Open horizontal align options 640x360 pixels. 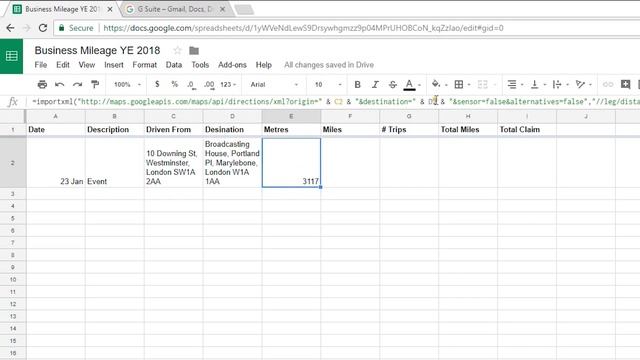tap(512, 84)
